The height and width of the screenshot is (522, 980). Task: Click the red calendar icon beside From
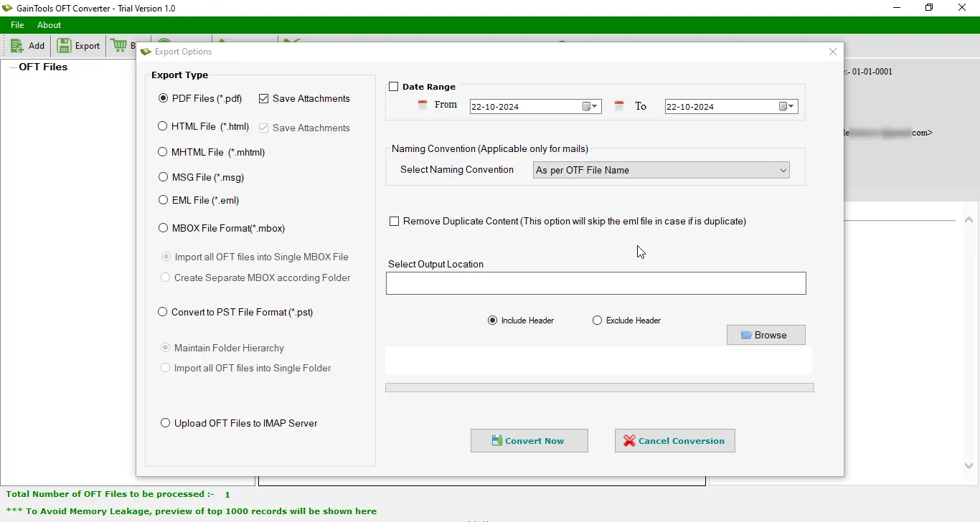tap(423, 105)
